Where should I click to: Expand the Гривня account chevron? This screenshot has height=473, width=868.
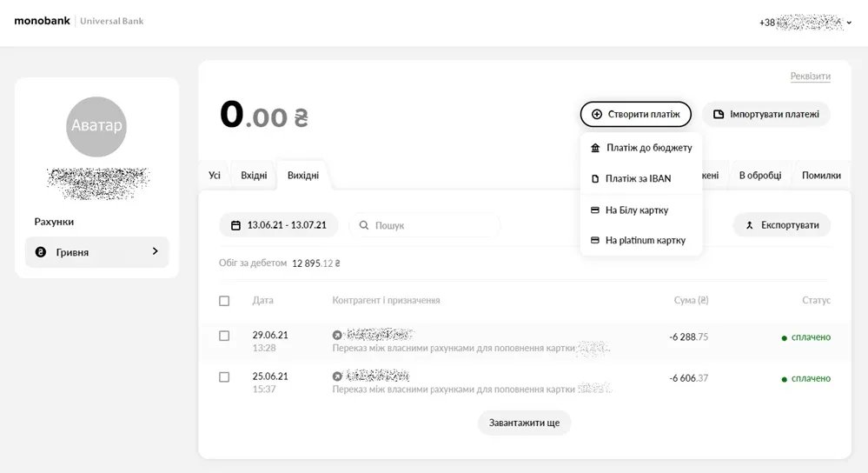pos(155,251)
